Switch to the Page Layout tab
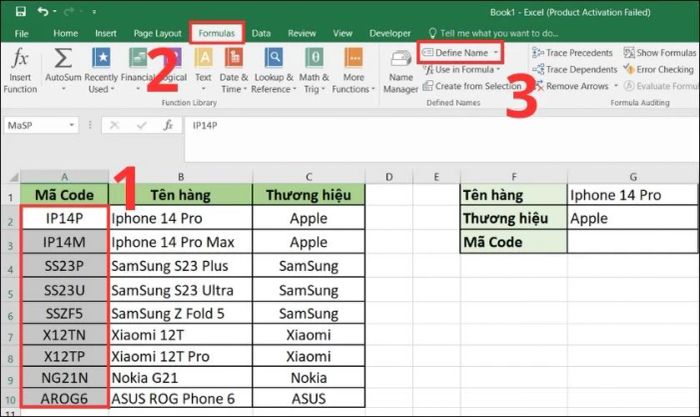Image resolution: width=700 pixels, height=417 pixels. coord(157,33)
